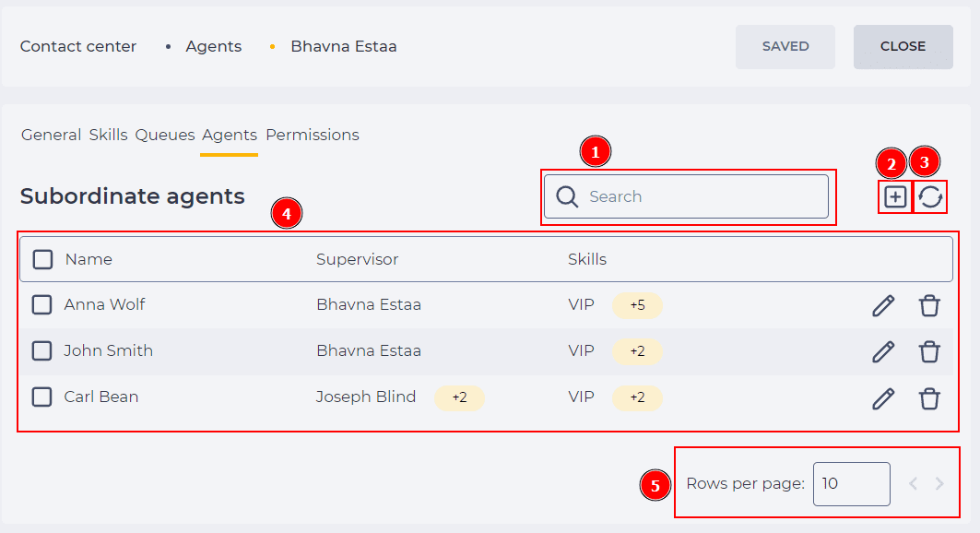Focus the Search input field

686,196
